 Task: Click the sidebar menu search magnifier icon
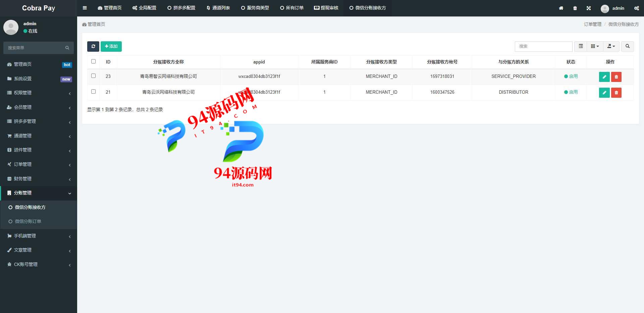pyautogui.click(x=67, y=48)
